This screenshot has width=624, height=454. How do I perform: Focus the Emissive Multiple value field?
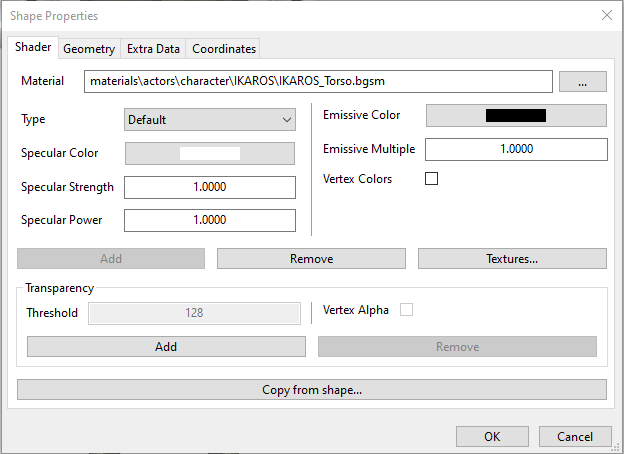pos(516,149)
